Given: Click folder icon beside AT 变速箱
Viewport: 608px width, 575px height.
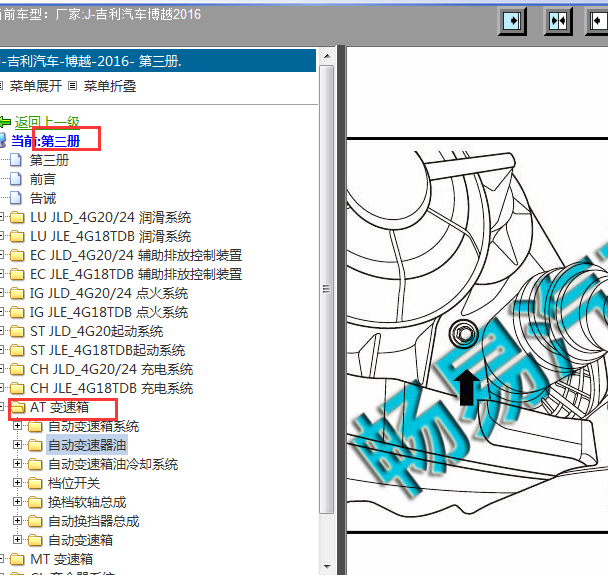Looking at the screenshot, I should click(17, 407).
